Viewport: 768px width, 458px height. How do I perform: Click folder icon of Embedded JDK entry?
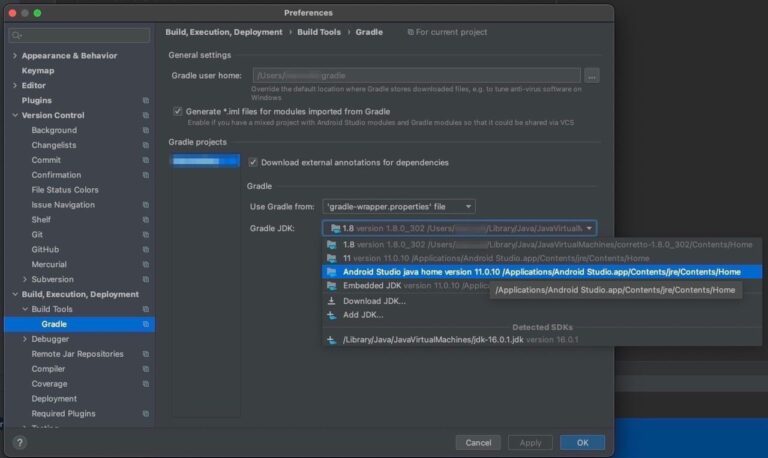coord(331,286)
